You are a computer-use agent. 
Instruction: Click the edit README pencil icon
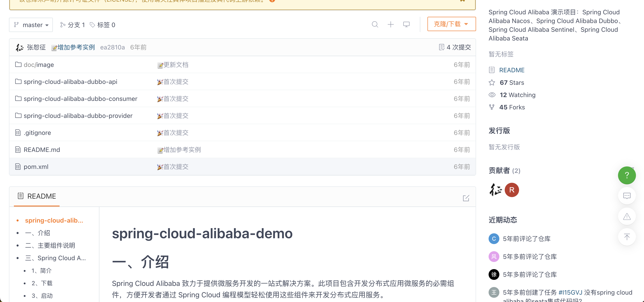(466, 198)
